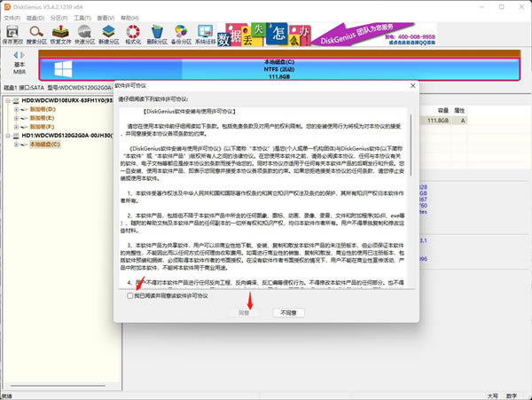Check 我已阅读并同意该软件许可协议 checkbox

click(x=130, y=296)
